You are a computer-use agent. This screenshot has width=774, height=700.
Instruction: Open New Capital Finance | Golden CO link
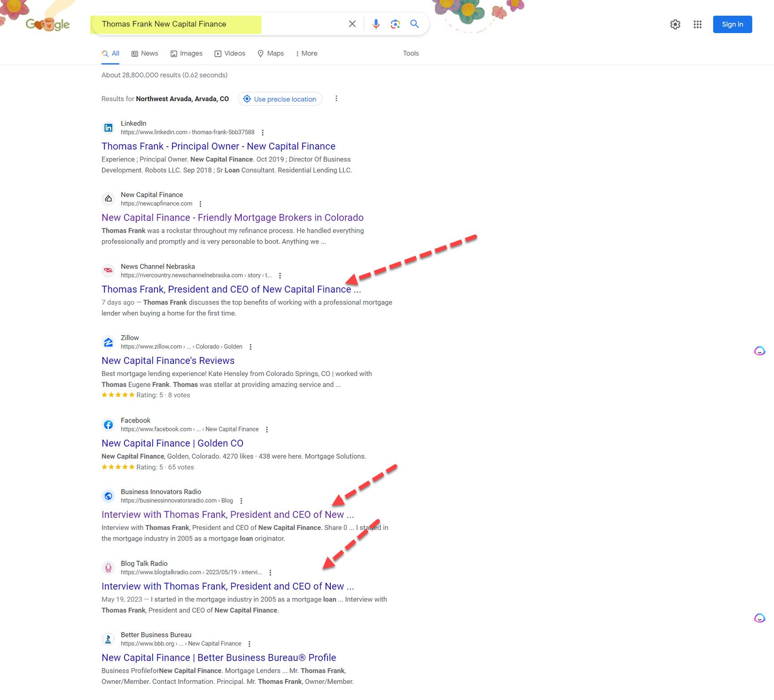pos(172,443)
